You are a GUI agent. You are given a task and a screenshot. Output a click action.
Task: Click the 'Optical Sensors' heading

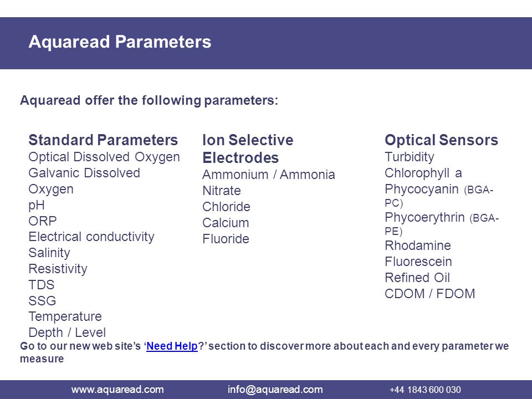click(441, 140)
